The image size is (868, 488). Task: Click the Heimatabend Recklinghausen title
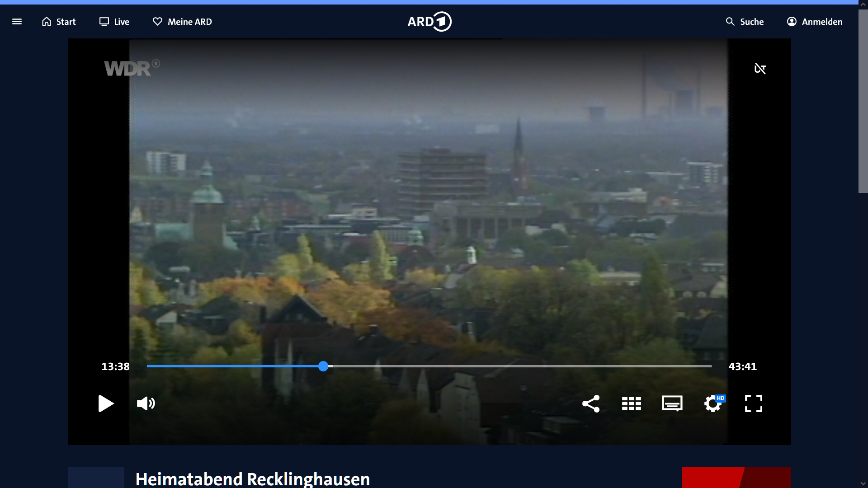pyautogui.click(x=252, y=479)
